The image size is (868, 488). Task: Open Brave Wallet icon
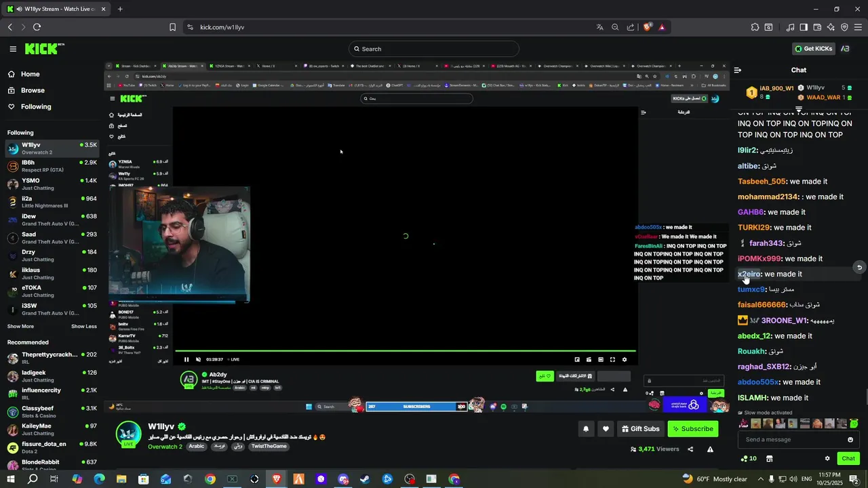point(817,27)
